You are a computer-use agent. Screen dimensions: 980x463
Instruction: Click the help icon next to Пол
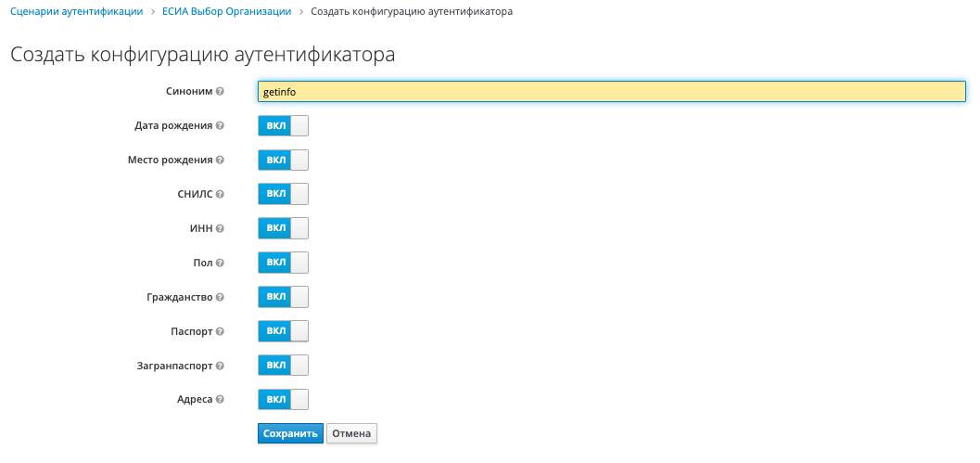220,264
